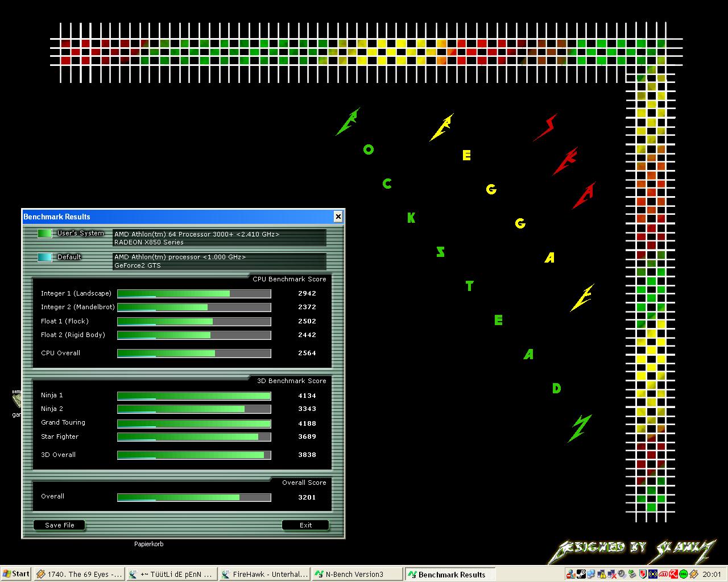This screenshot has height=582, width=728.
Task: Switch to FireHawk chat taskbar window
Action: [264, 574]
